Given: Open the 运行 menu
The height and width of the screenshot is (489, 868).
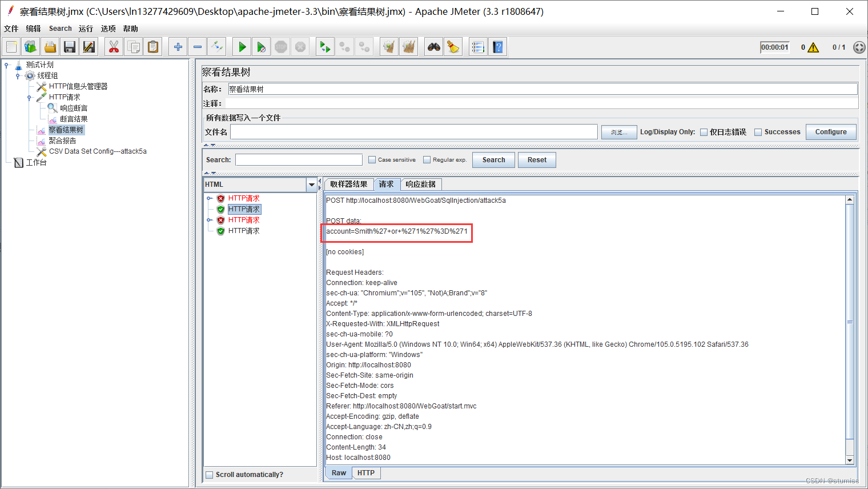Looking at the screenshot, I should tap(86, 29).
